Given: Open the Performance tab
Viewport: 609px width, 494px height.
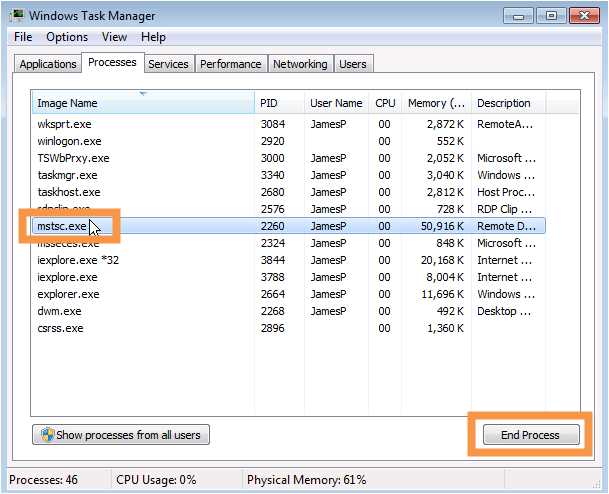Looking at the screenshot, I should [231, 64].
